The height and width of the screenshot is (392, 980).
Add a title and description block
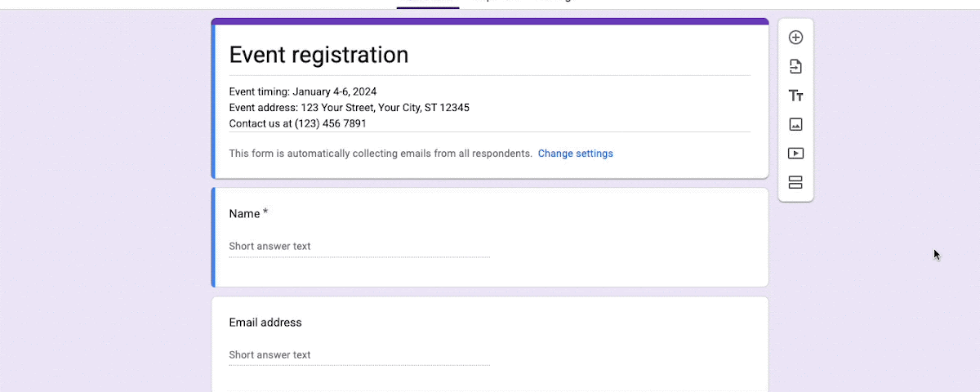point(795,96)
